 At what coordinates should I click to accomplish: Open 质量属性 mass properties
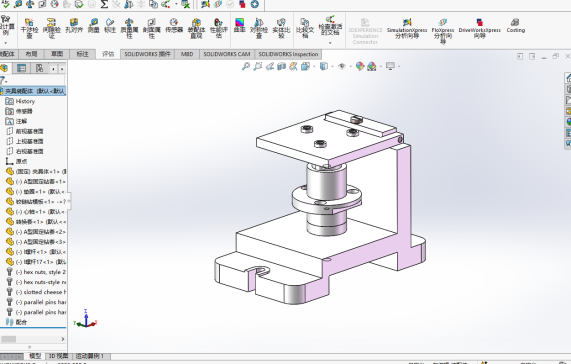[129, 28]
